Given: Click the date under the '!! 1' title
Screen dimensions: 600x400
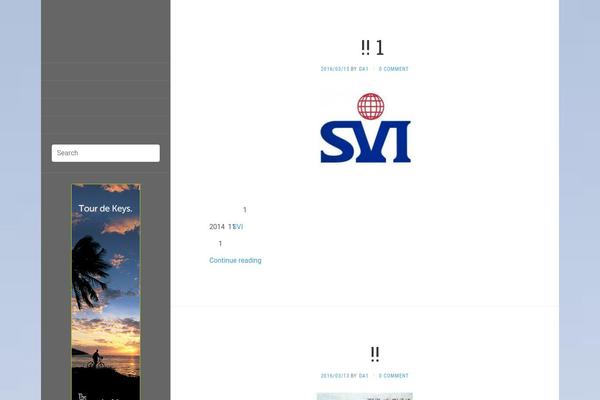Looking at the screenshot, I should pos(335,69).
